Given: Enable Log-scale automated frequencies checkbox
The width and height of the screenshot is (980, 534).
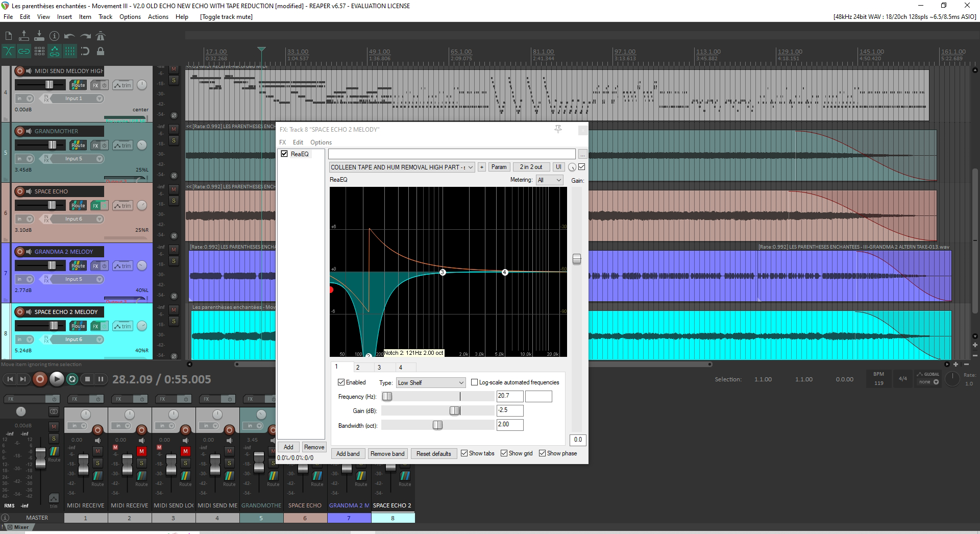Looking at the screenshot, I should [x=475, y=382].
